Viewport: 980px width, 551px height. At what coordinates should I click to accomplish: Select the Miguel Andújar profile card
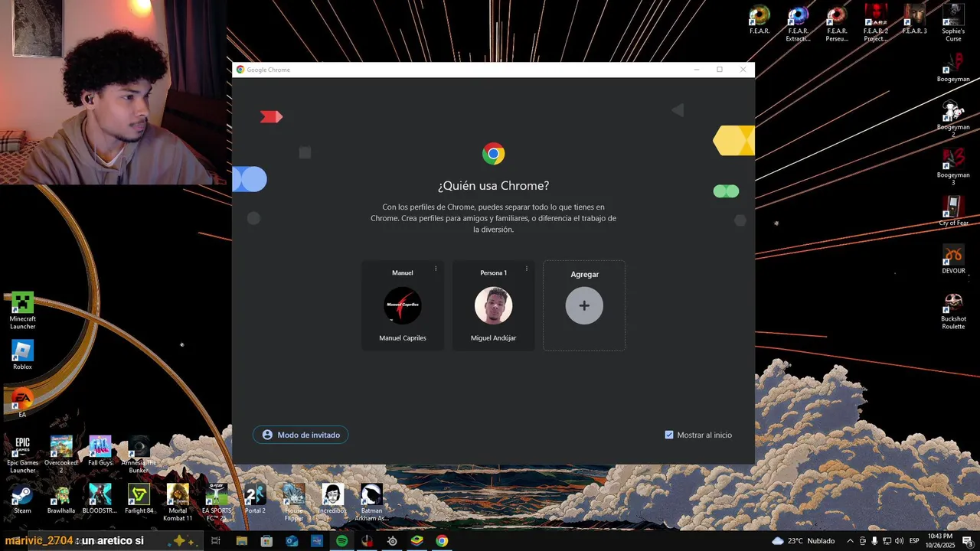coord(493,305)
